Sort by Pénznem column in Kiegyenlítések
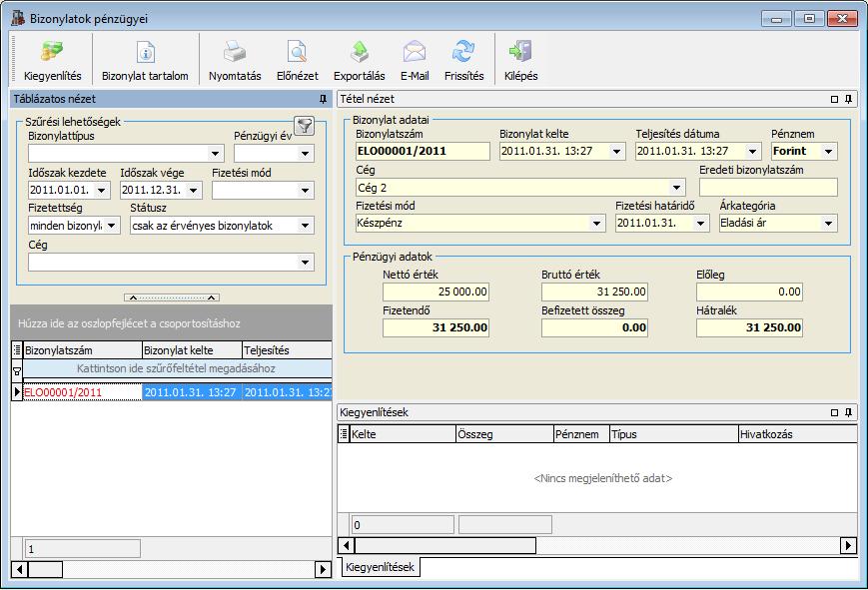The width and height of the screenshot is (868, 590). (581, 434)
